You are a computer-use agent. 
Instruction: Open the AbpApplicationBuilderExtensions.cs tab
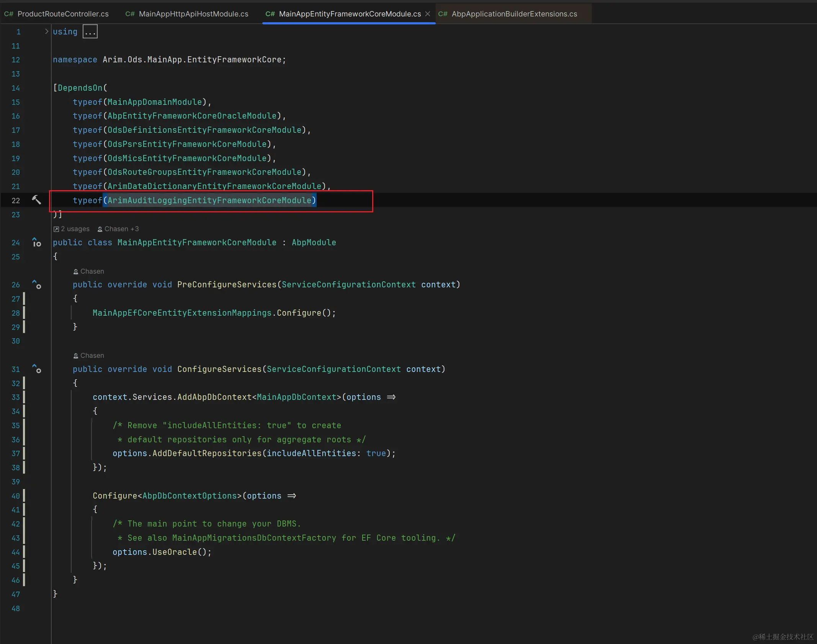[514, 14]
